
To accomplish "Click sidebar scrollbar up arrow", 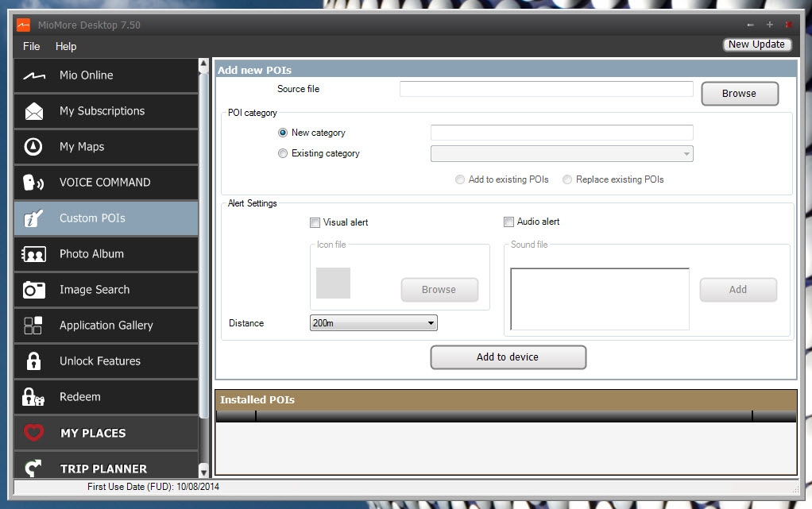I will [203, 64].
